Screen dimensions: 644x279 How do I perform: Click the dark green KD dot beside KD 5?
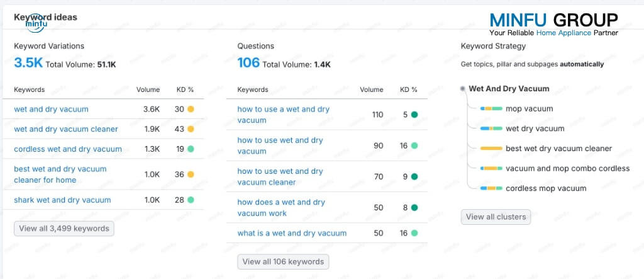[x=414, y=115]
